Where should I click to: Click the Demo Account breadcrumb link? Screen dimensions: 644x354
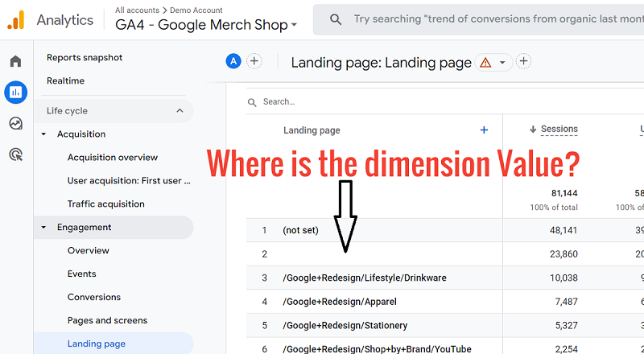(196, 10)
